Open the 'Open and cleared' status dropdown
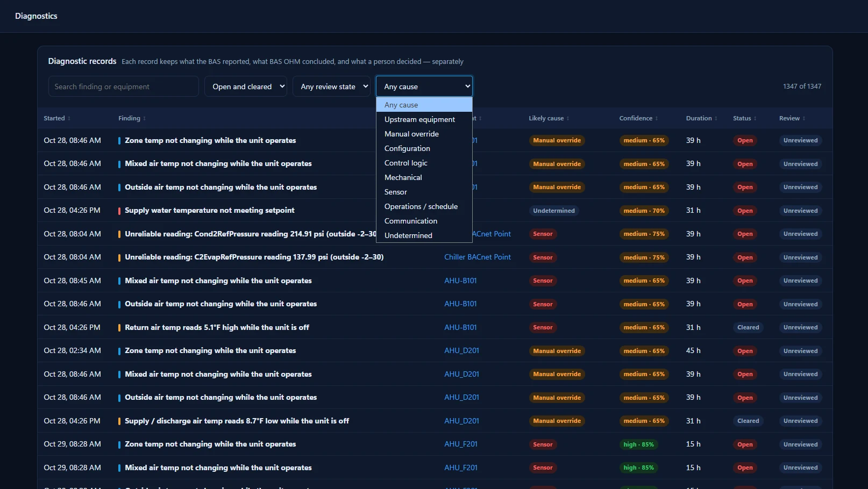Screen dimensions: 868x489 [245, 87]
